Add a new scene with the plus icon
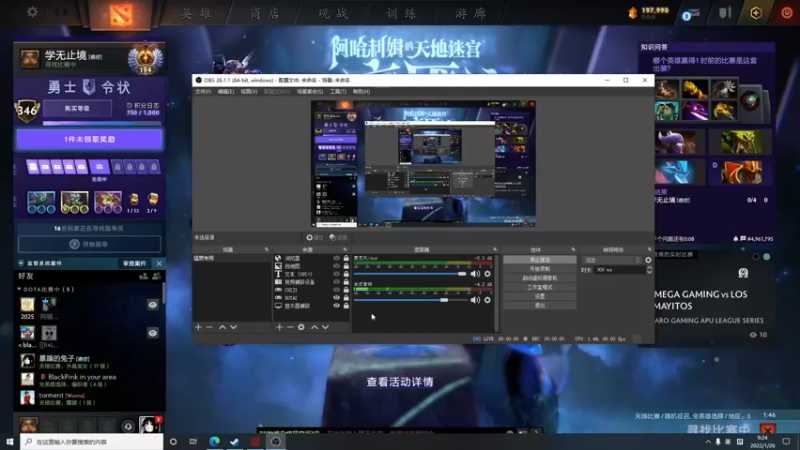Viewport: 800px width, 450px height. (198, 327)
